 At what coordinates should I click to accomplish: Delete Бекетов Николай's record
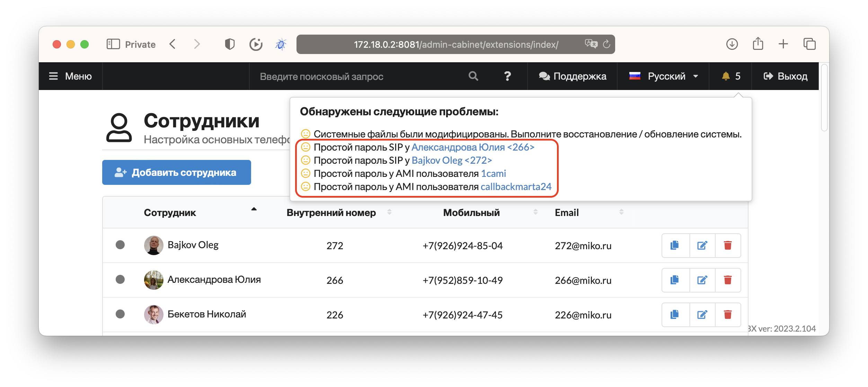728,315
